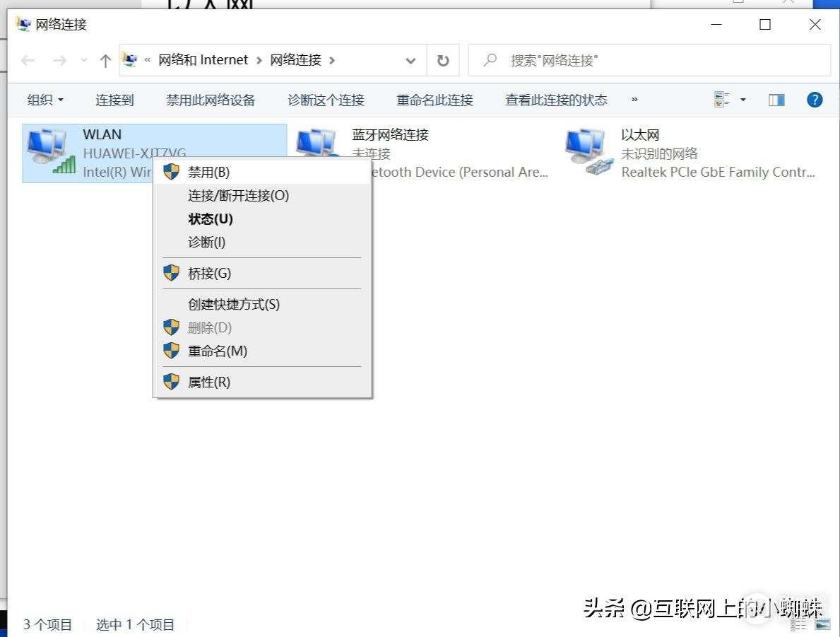The width and height of the screenshot is (840, 637).
Task: Choose 创建快捷方式(S) menu entry
Action: (262, 305)
